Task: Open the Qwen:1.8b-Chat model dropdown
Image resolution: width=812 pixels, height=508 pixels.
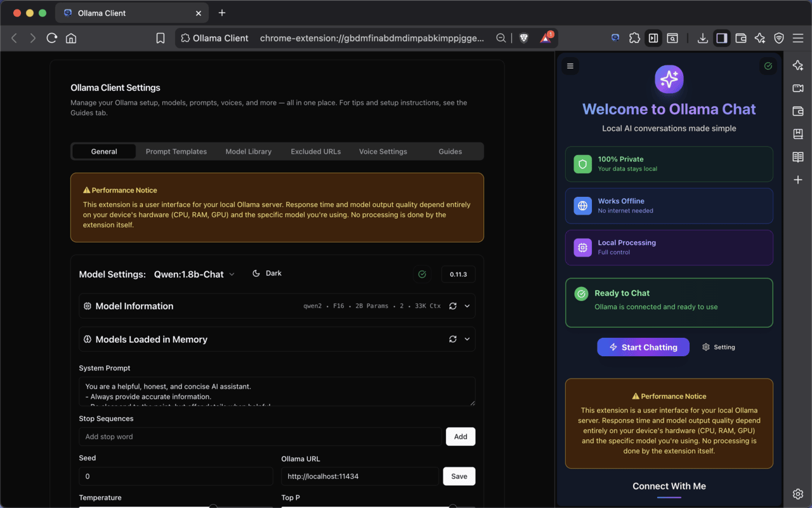Action: (x=194, y=274)
